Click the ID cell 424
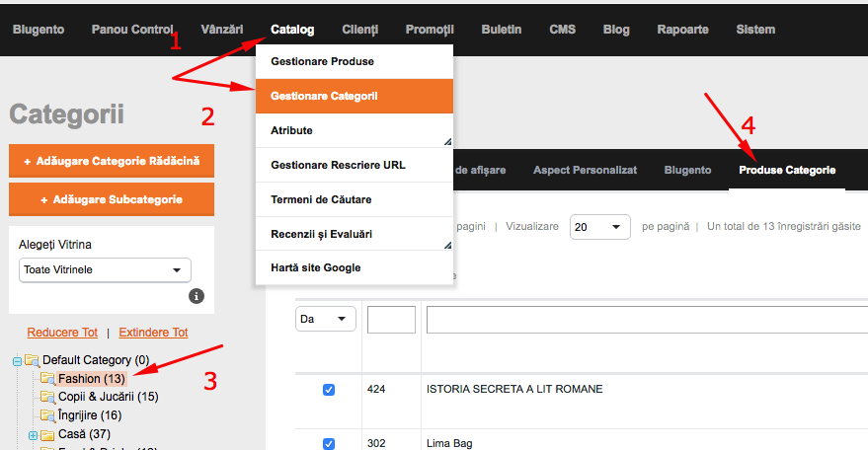This screenshot has height=450, width=868. tap(376, 390)
